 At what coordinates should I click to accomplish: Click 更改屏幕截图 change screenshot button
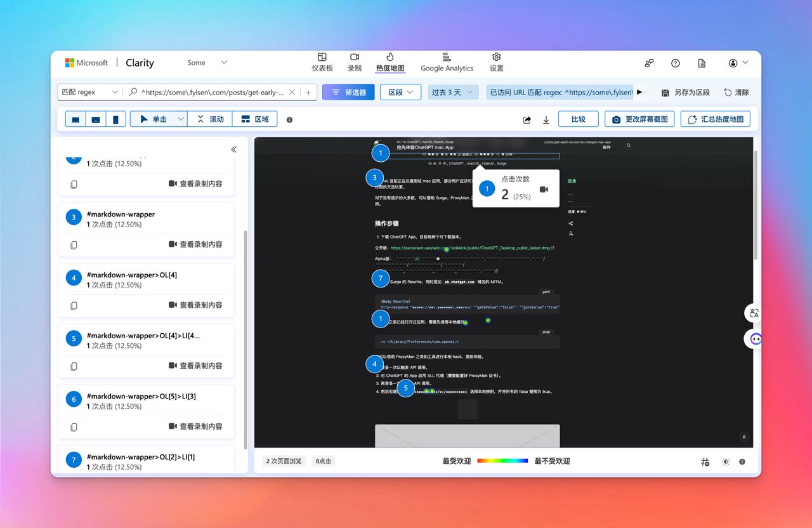point(639,119)
